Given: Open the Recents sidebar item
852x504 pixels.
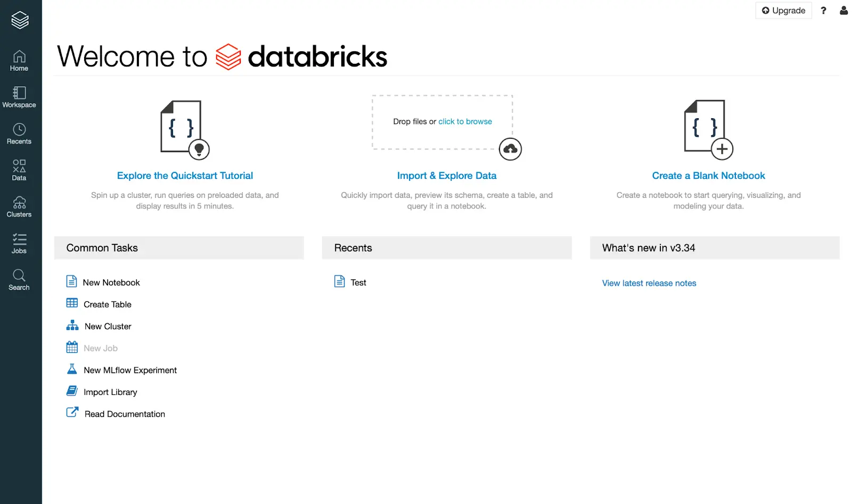Looking at the screenshot, I should (19, 134).
